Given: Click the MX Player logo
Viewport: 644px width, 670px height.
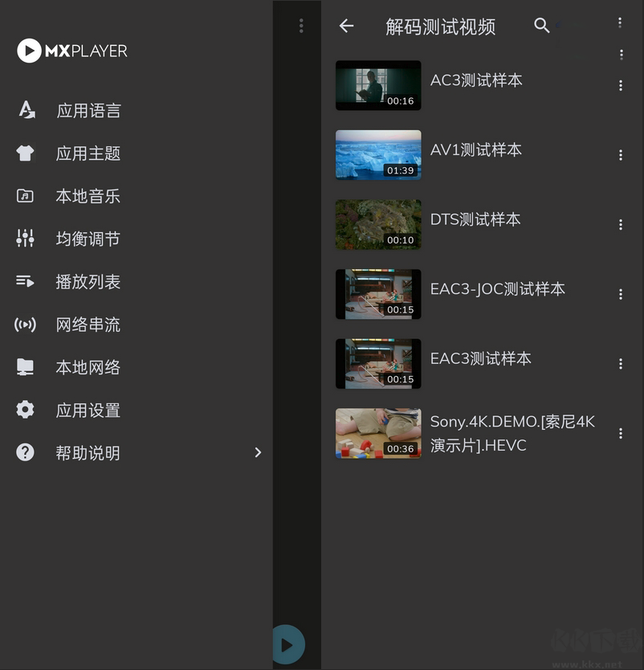Looking at the screenshot, I should point(71,51).
